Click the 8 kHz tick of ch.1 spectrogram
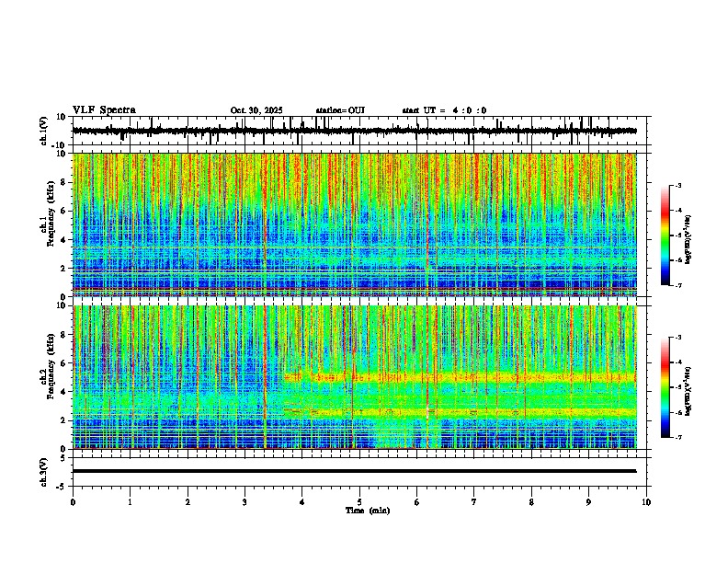The height and width of the screenshot is (563, 728). (x=63, y=182)
